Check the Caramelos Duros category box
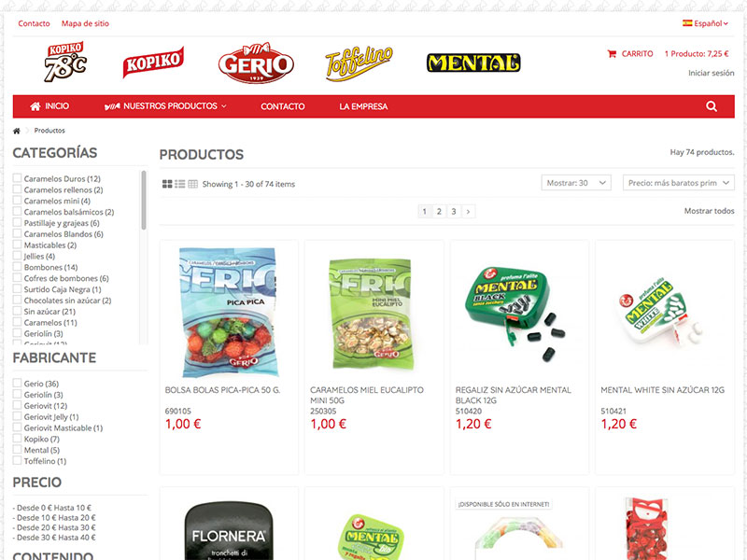Image resolution: width=747 pixels, height=560 pixels. (17, 178)
